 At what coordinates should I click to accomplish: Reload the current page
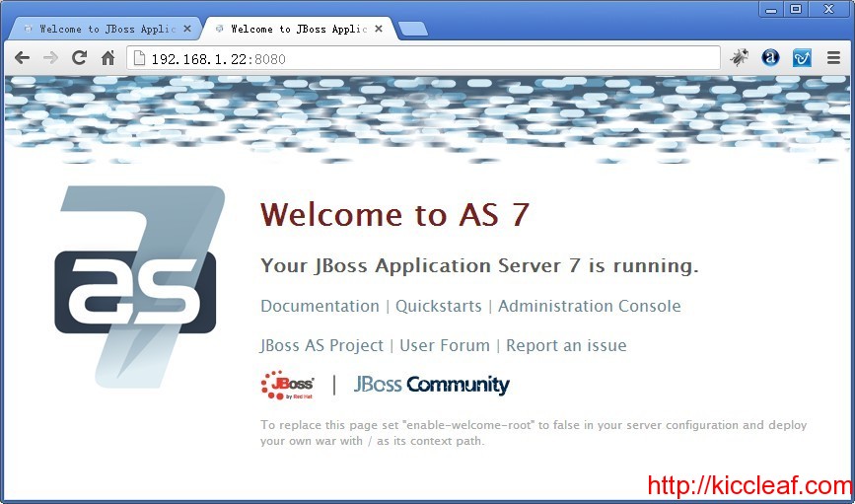80,57
